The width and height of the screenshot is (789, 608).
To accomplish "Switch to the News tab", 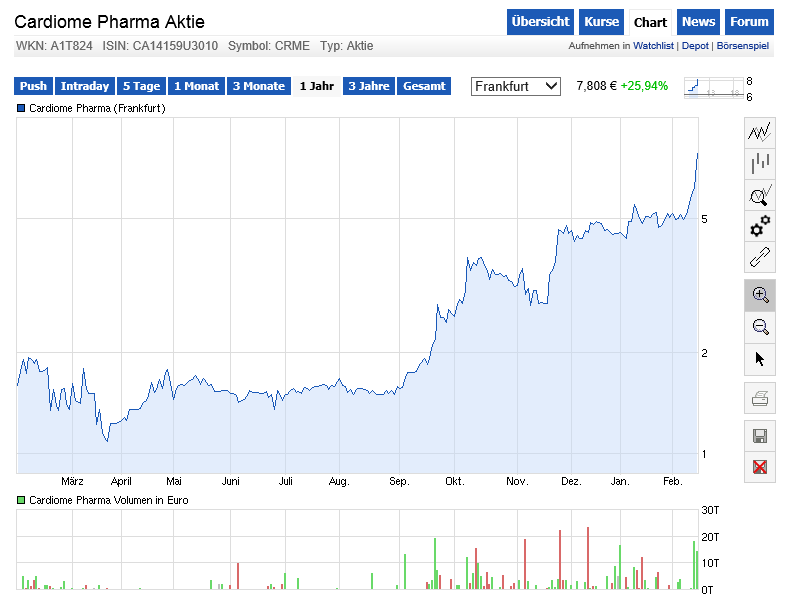I will [x=699, y=22].
